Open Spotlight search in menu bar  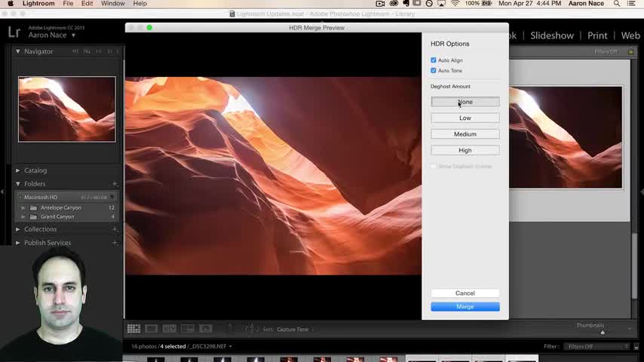[x=617, y=4]
